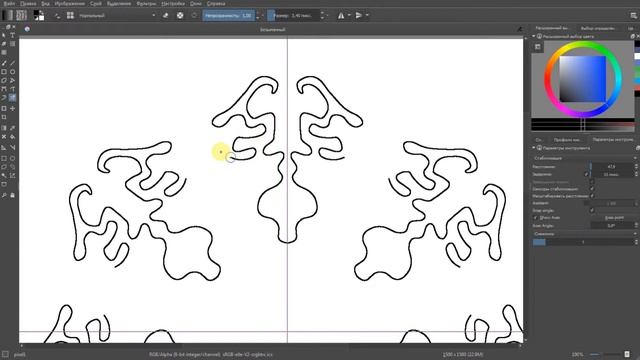Open the Нормальный blend mode dropdown
The width and height of the screenshot is (640, 360).
click(117, 16)
